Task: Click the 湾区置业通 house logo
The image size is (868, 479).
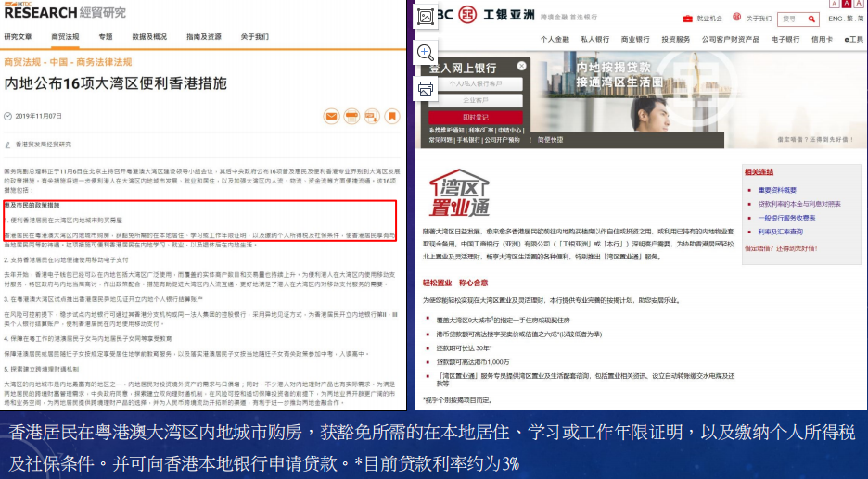Action: 459,193
